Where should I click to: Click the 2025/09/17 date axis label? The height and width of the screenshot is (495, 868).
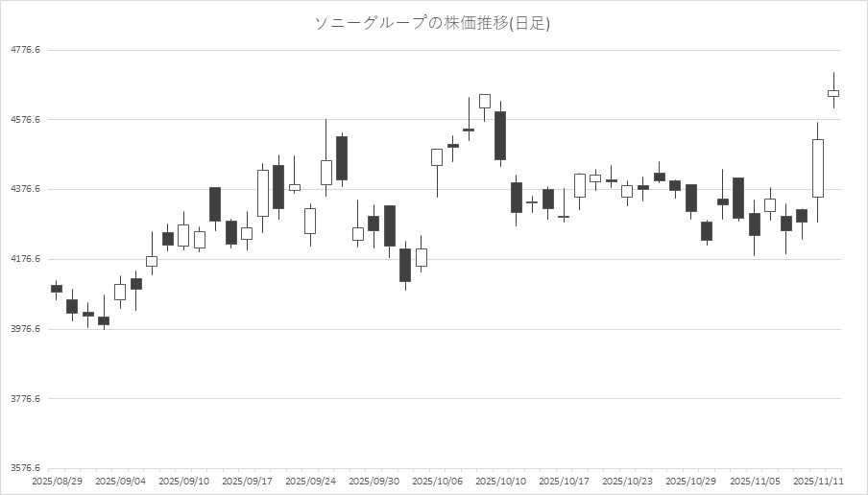click(247, 481)
